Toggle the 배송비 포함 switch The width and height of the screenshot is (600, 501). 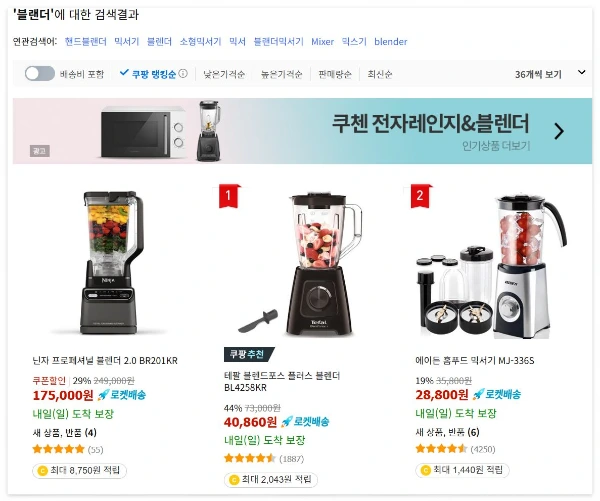coord(40,73)
